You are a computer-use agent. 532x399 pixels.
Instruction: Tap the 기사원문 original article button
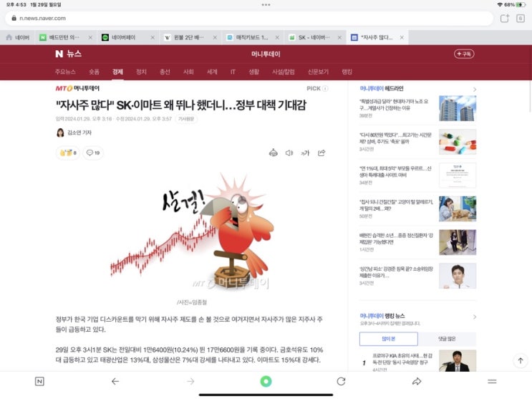click(x=186, y=119)
